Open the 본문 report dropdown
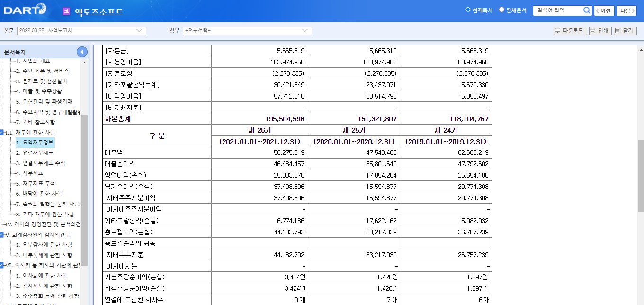644x305 pixels. pos(81,31)
